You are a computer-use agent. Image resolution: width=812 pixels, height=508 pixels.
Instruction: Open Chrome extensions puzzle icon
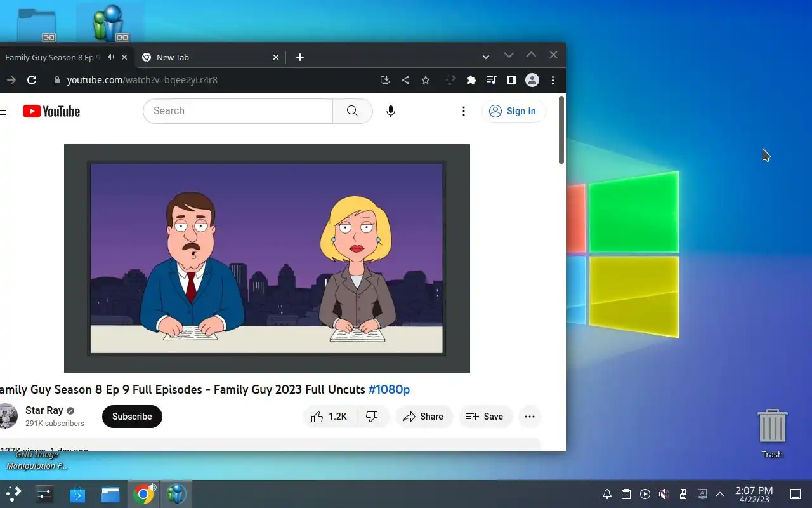point(471,80)
